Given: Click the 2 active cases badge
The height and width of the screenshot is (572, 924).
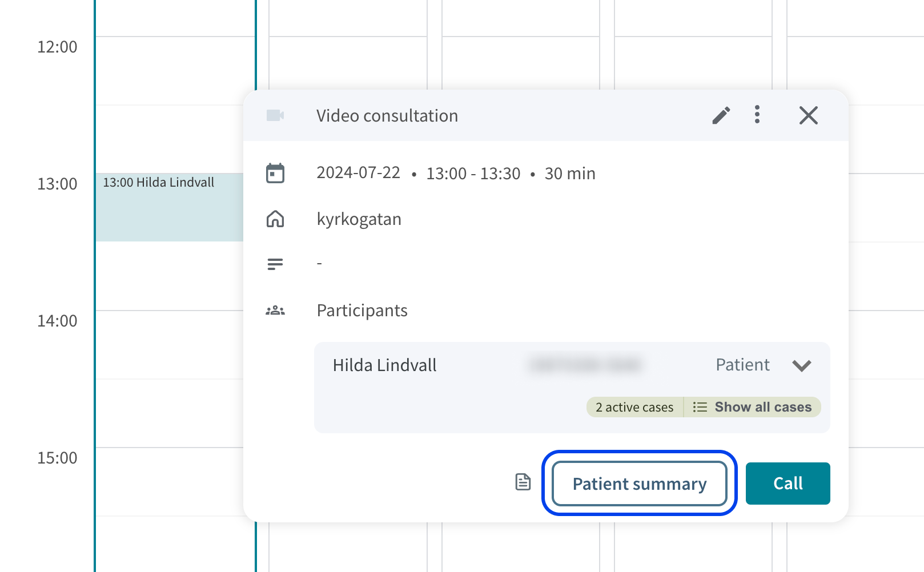Looking at the screenshot, I should [x=634, y=407].
